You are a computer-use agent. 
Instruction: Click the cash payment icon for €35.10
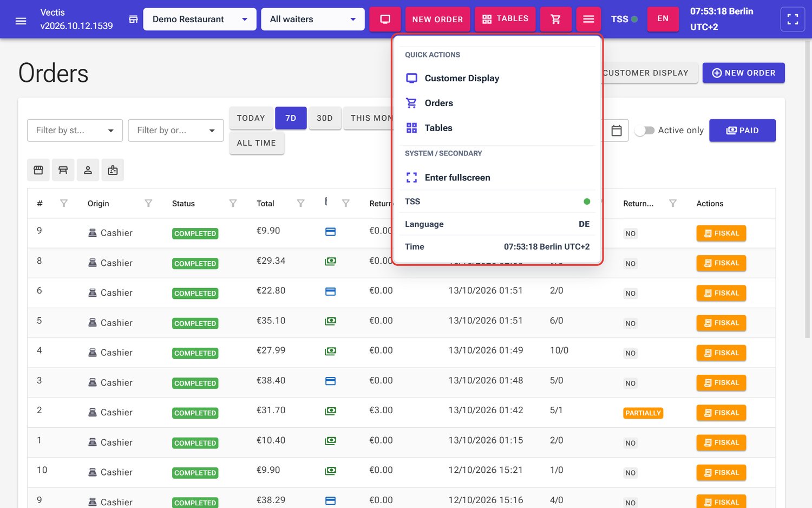pos(330,321)
